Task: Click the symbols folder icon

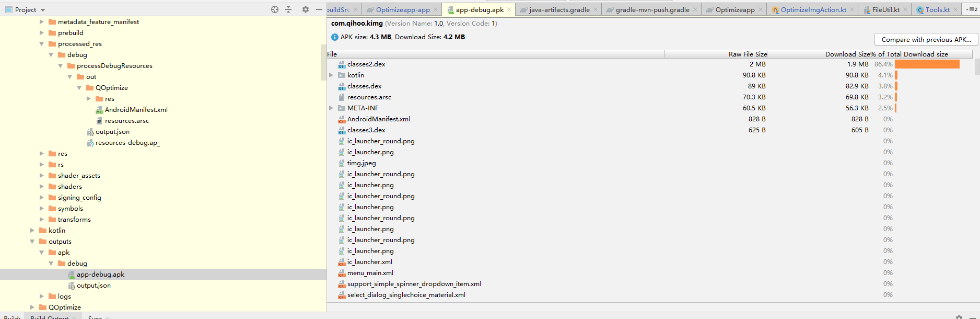Action: pyautogui.click(x=52, y=209)
